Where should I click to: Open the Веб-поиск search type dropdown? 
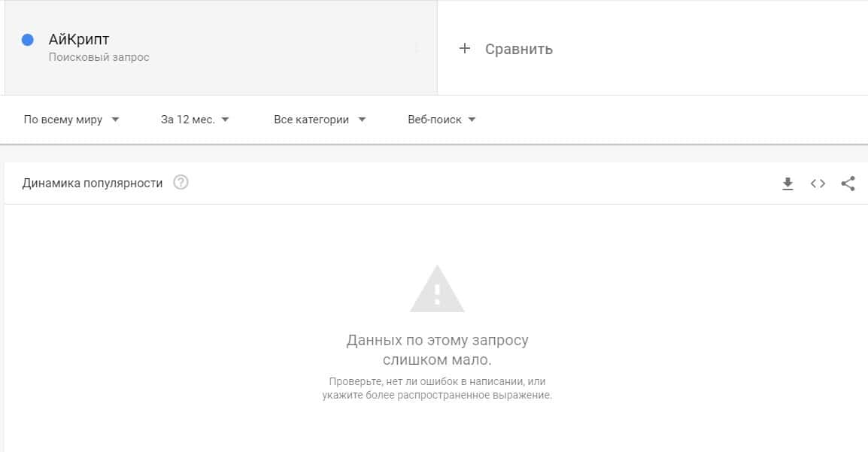442,120
